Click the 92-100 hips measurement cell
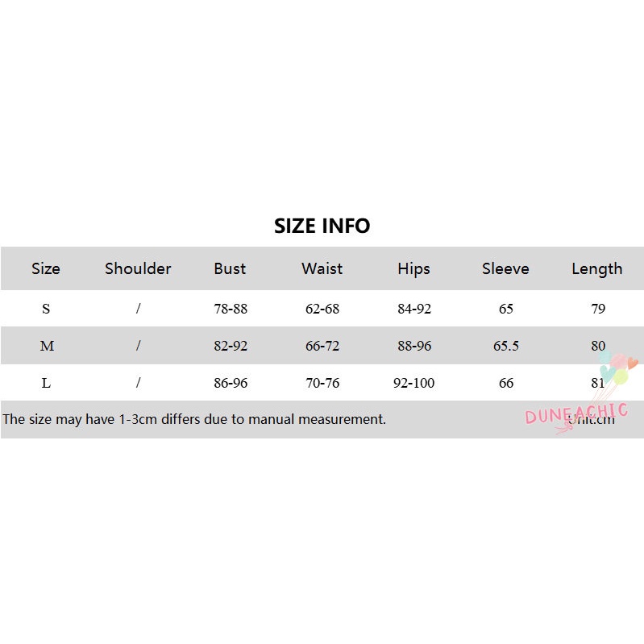644x644 pixels. click(x=413, y=383)
